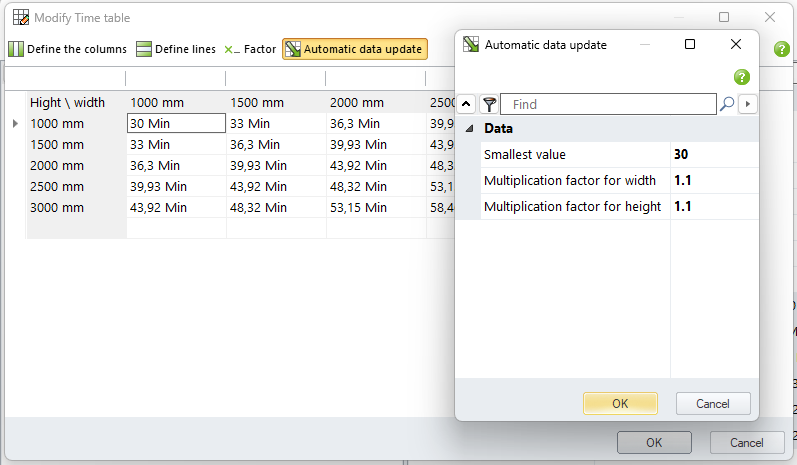Click the magnifier search icon
This screenshot has width=797, height=465.
click(x=727, y=104)
